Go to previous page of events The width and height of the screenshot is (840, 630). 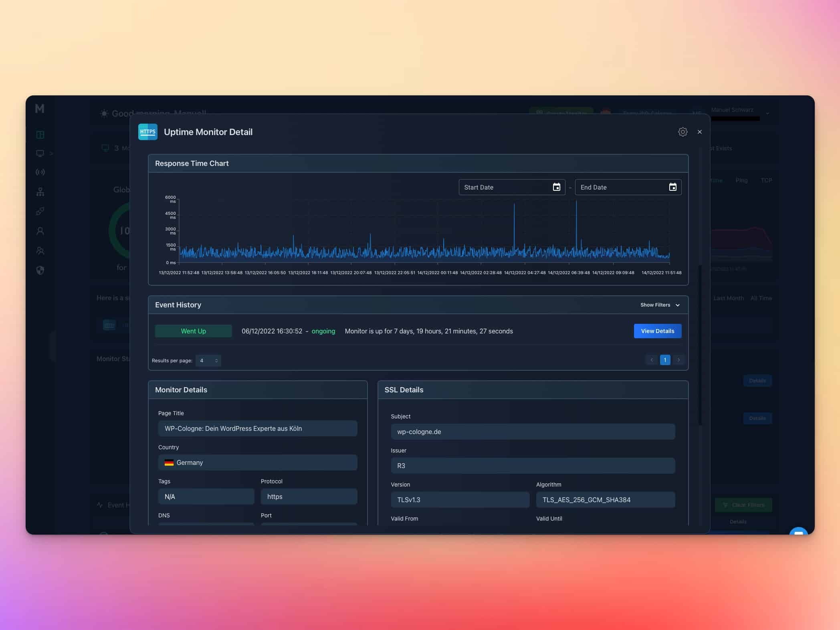[652, 360]
